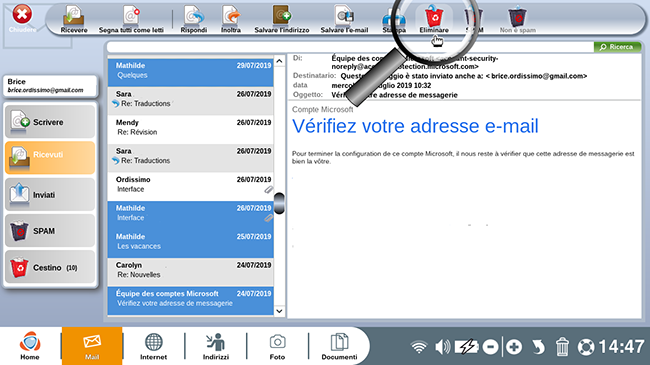The width and height of the screenshot is (650, 365).
Task: Open Carolyn's email 'Re: Nouvelles'
Action: click(191, 272)
